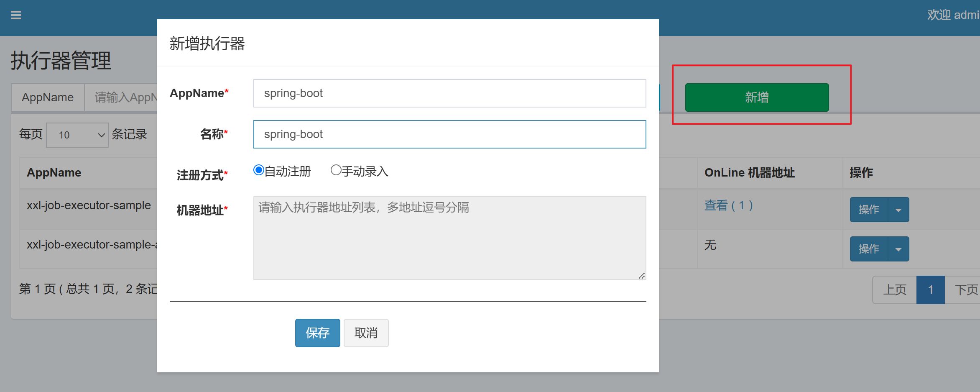Click the 新增执行器 dialog title
This screenshot has width=980, height=392.
(207, 44)
